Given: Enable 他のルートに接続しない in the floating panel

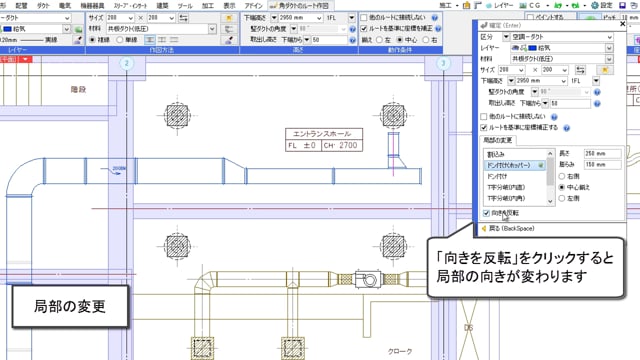Looking at the screenshot, I should [484, 117].
